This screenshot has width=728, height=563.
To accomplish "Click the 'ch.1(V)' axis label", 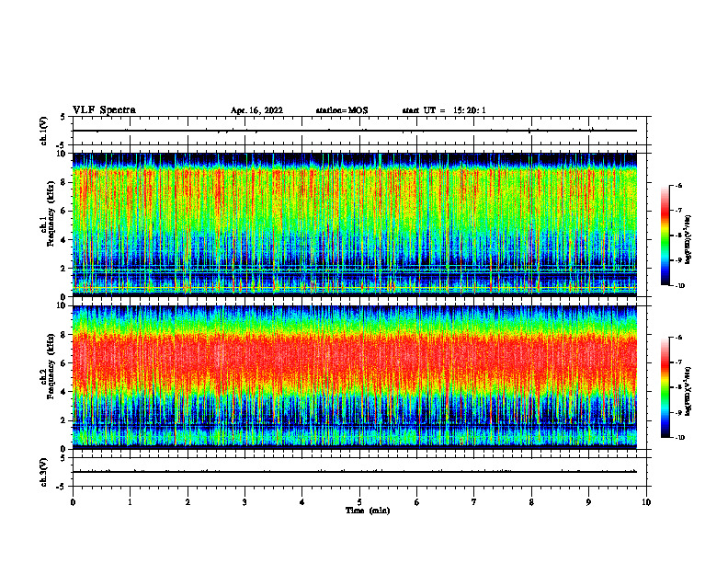I will [x=43, y=131].
